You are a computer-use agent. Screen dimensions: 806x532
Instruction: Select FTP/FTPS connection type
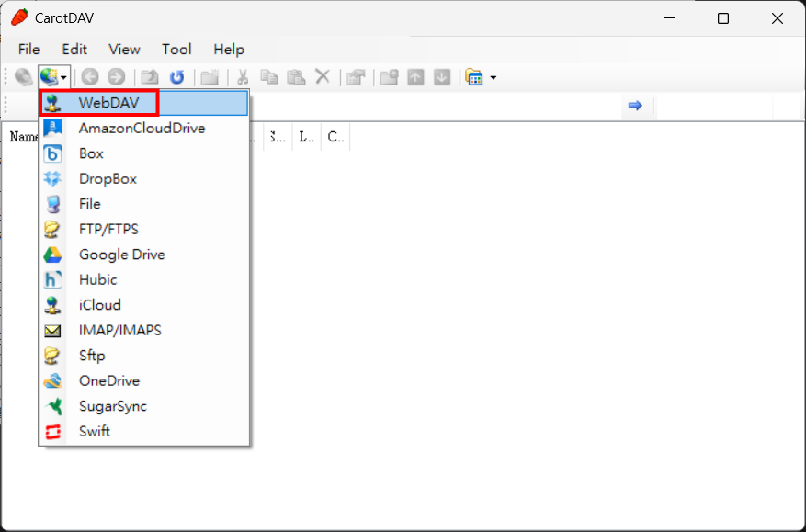click(143, 229)
